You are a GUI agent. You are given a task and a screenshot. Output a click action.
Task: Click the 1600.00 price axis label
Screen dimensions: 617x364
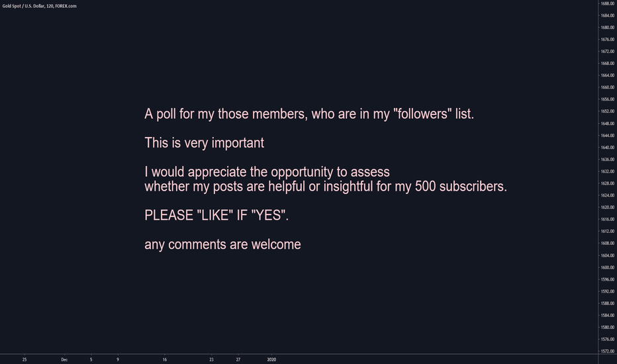tap(608, 267)
